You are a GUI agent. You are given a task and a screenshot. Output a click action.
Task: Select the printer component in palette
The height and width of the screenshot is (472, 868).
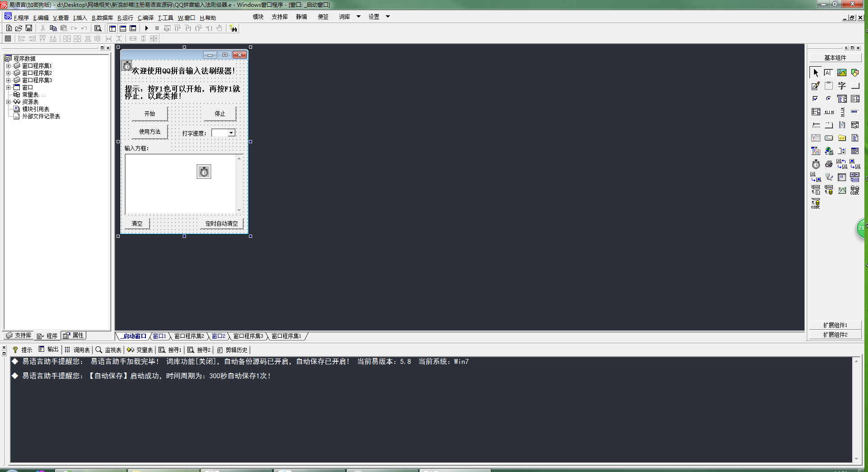point(829,164)
